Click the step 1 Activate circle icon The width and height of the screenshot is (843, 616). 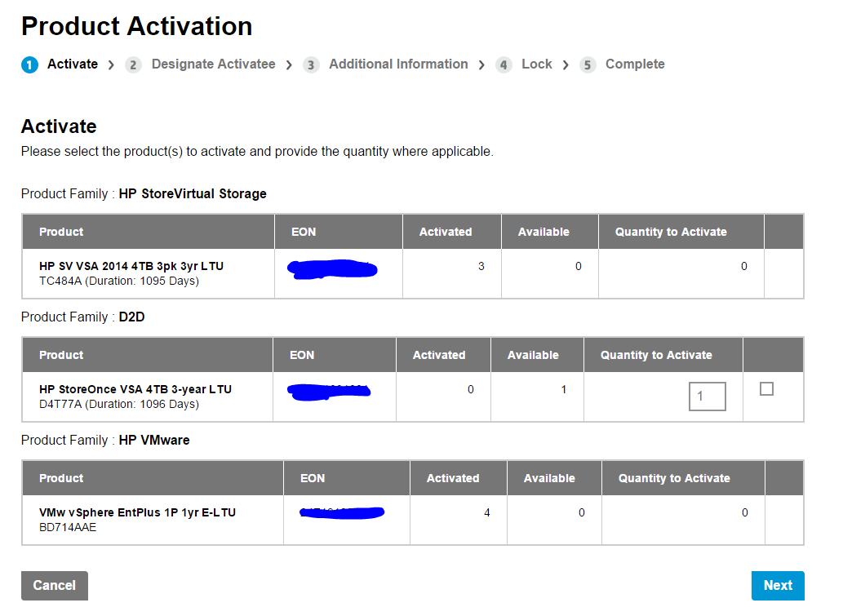coord(29,65)
